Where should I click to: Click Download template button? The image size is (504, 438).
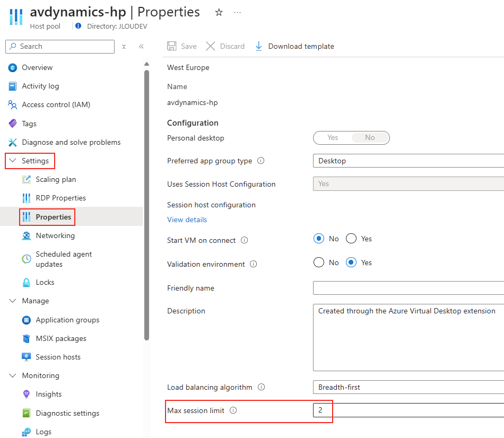(295, 46)
